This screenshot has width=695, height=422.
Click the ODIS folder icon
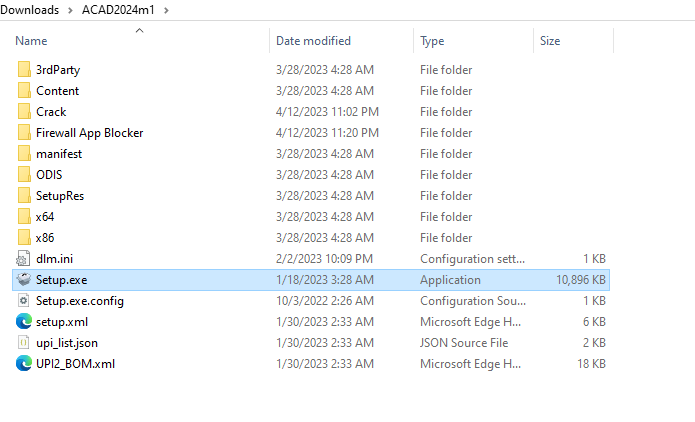point(24,175)
